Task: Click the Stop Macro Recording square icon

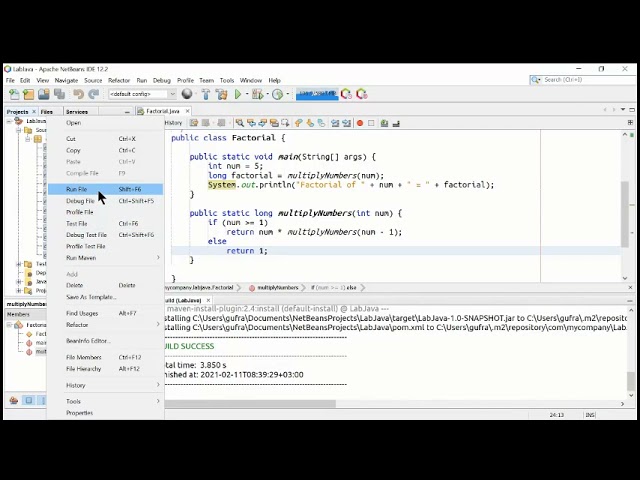Action: (371, 123)
